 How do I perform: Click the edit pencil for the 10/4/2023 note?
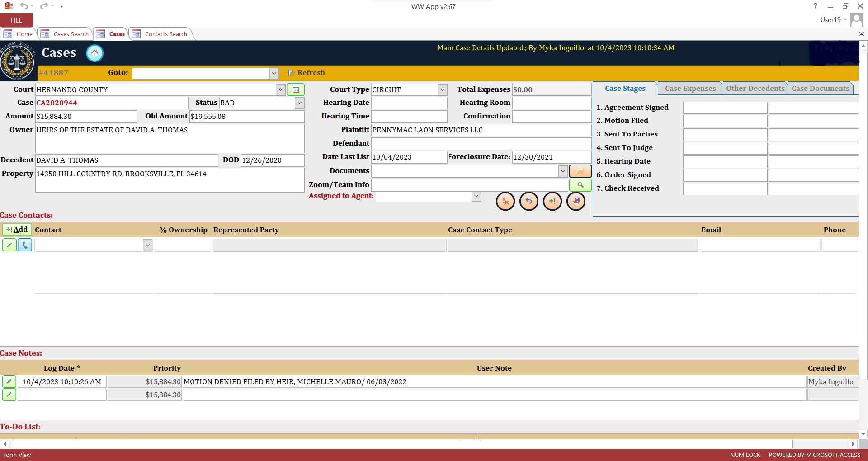[9, 381]
